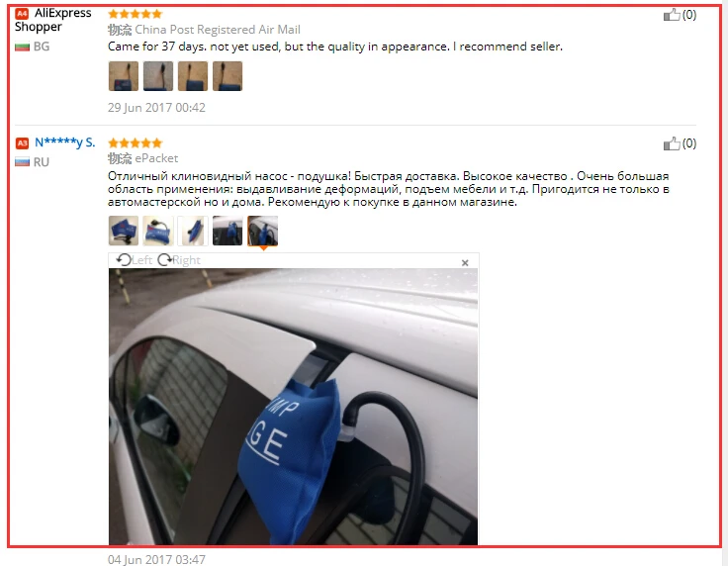The image size is (728, 566).
Task: Open third photo in BG shopper review
Action: pyautogui.click(x=193, y=76)
